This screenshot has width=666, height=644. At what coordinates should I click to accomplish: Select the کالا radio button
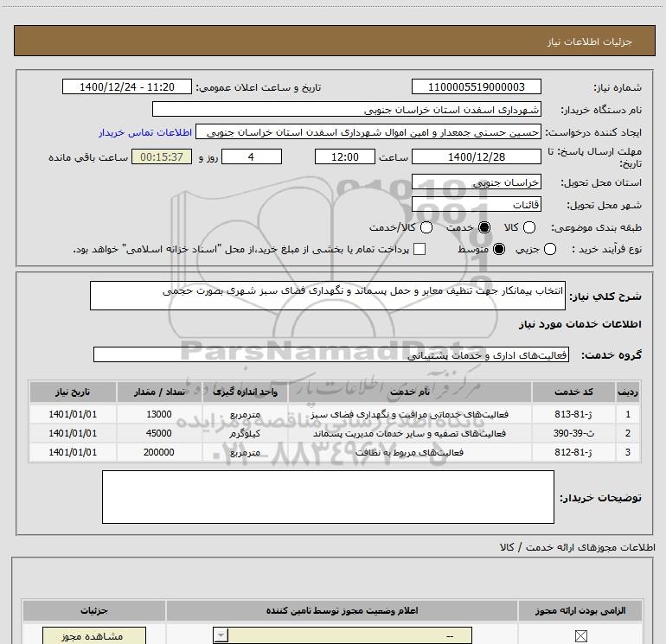[x=529, y=227]
